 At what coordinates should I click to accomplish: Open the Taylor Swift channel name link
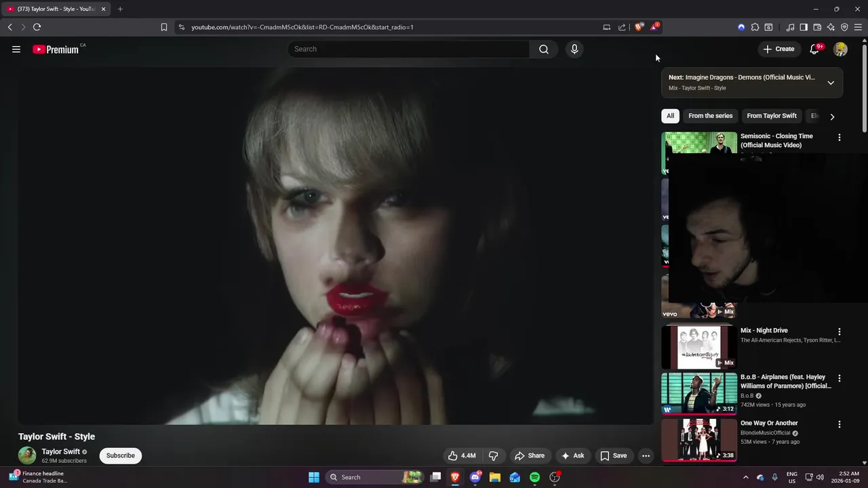[x=61, y=451]
